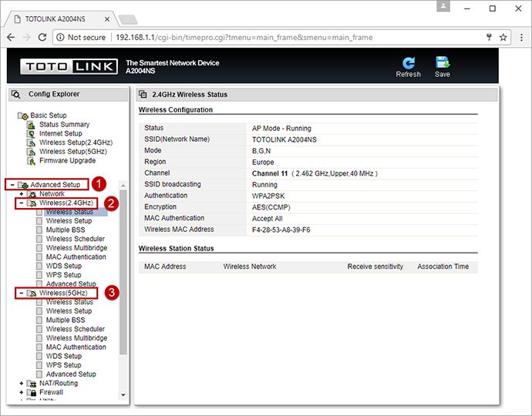
Task: Open a new browser tab
Action: tap(128, 20)
